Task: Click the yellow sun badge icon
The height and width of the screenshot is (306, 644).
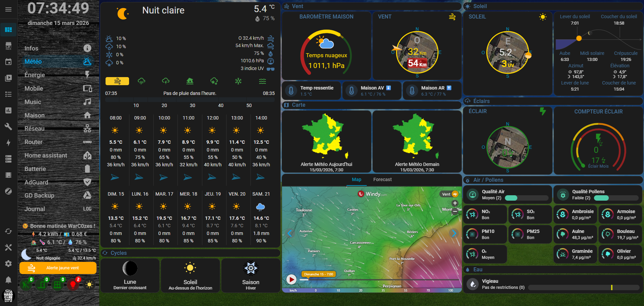Action: click(x=89, y=284)
